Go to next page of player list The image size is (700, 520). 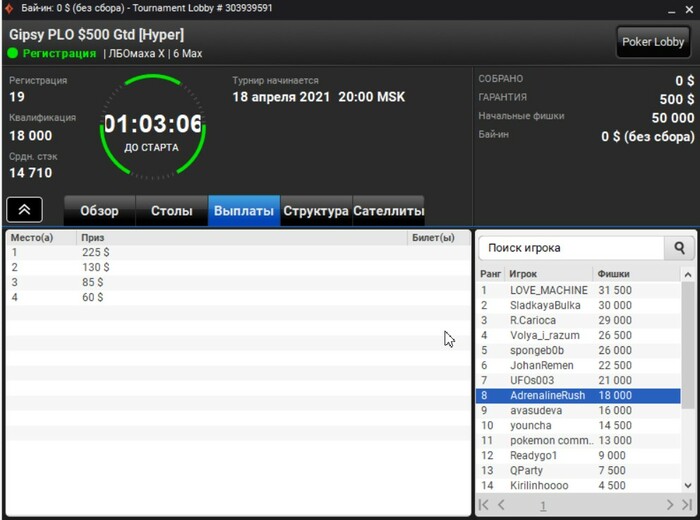pos(670,505)
